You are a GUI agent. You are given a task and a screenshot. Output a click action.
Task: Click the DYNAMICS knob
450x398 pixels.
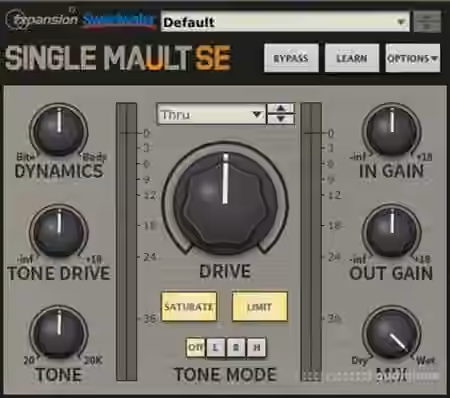pyautogui.click(x=59, y=131)
